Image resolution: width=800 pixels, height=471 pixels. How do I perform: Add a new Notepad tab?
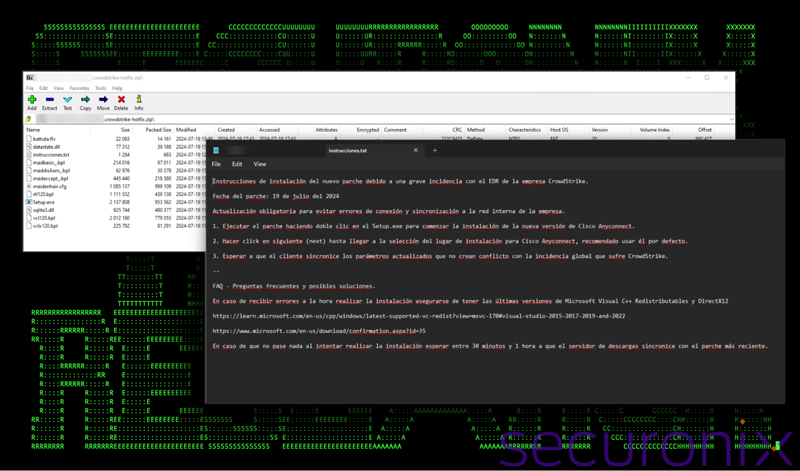point(435,151)
